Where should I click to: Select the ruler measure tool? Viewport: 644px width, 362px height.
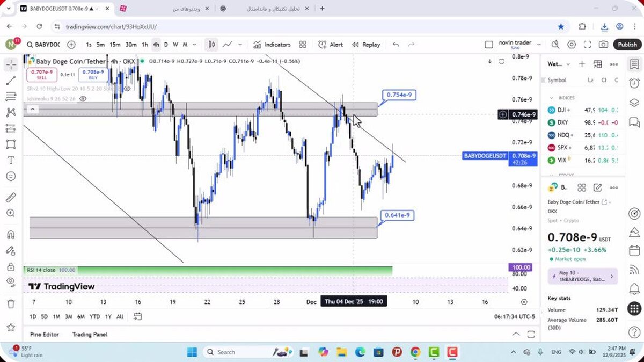tap(11, 197)
